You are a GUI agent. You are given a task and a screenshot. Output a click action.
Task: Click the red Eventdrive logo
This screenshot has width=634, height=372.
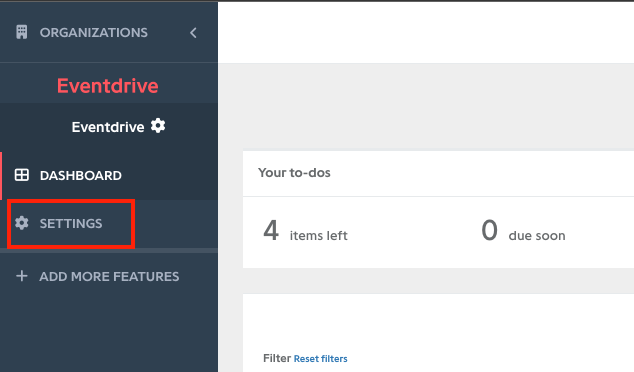(x=108, y=86)
